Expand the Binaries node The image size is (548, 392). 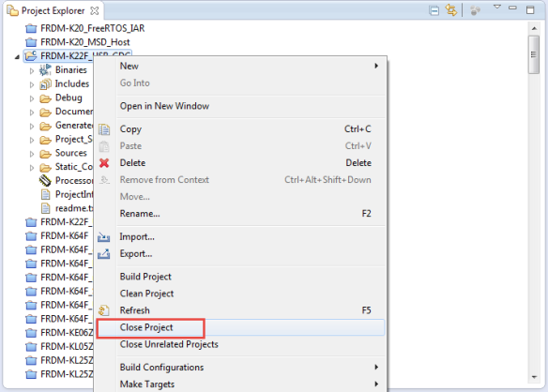pos(32,71)
